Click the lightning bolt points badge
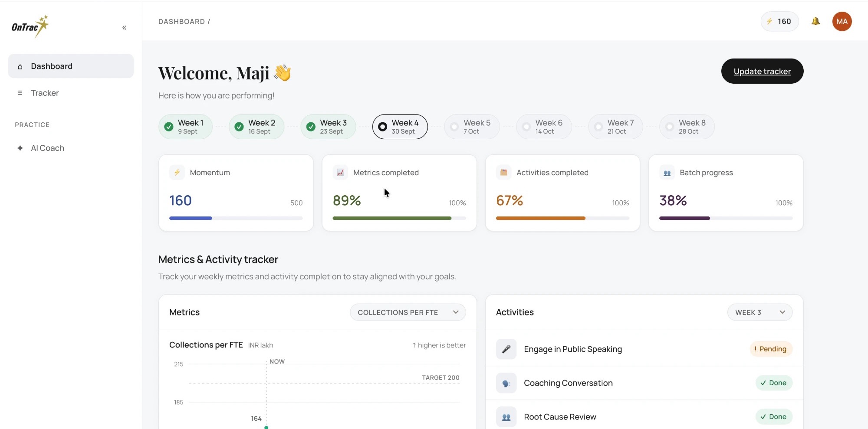 [x=779, y=21]
